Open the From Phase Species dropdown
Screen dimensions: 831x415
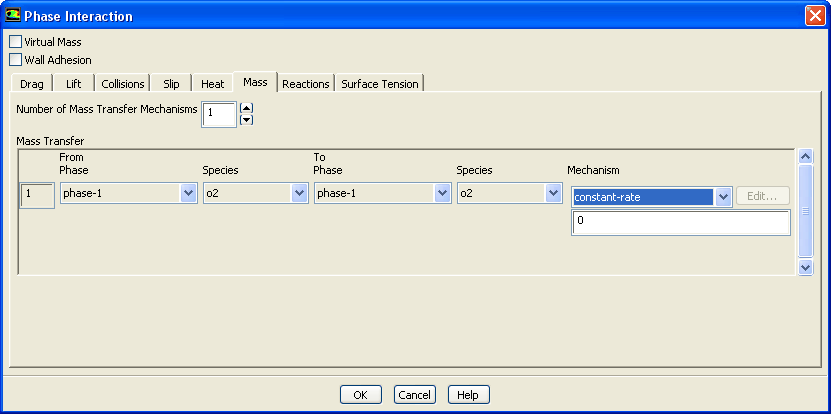299,194
